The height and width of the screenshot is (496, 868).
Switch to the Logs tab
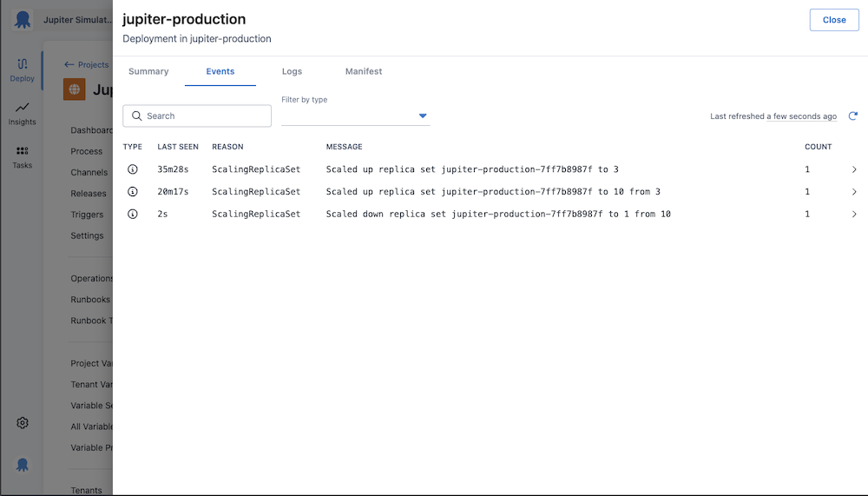292,71
